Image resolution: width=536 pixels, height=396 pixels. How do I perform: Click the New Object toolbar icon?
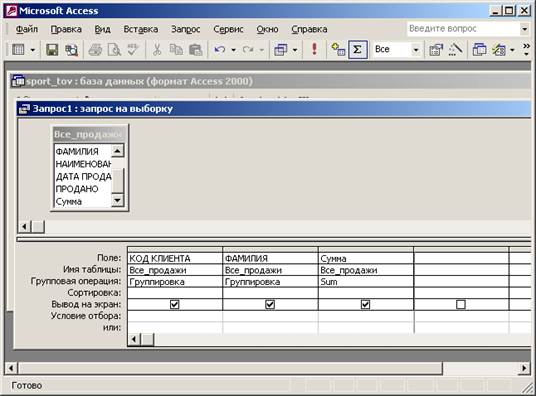tap(499, 50)
